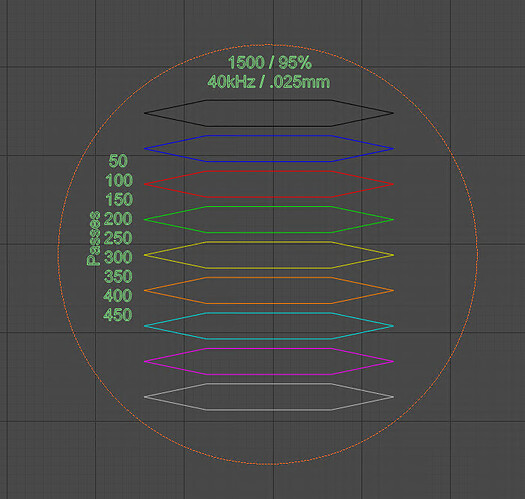
Task: Select the '100' passes number label
Action: point(119,181)
